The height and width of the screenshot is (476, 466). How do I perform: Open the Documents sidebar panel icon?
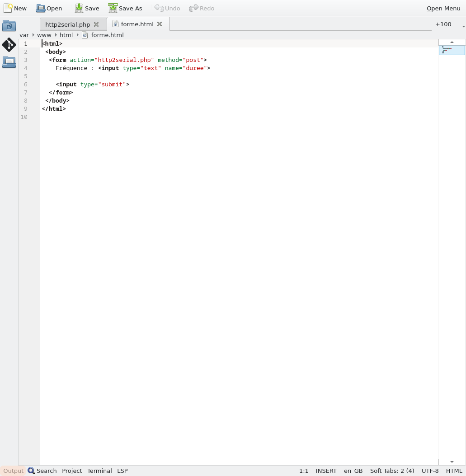(9, 26)
